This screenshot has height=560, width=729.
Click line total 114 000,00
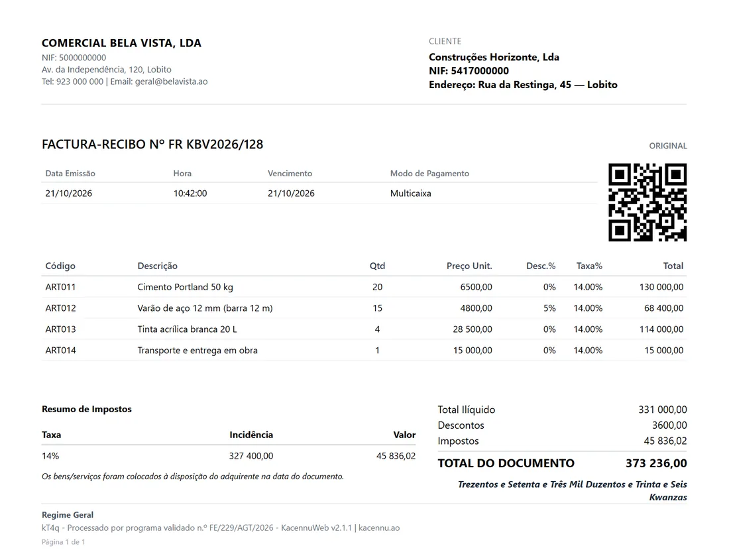click(661, 329)
